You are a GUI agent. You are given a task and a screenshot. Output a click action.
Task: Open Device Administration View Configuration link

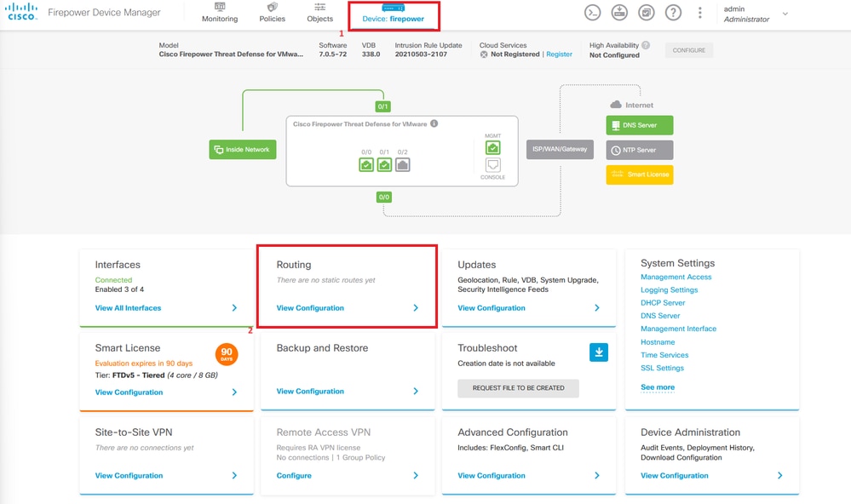674,475
